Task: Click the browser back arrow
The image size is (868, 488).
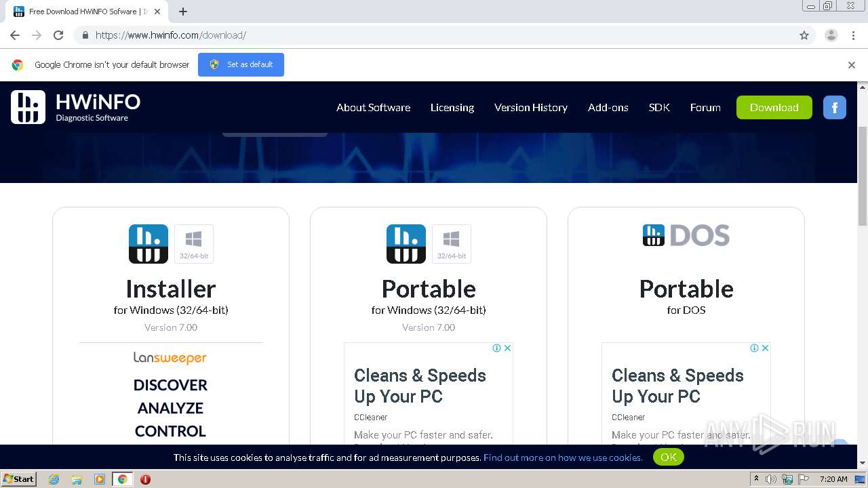Action: (15, 35)
